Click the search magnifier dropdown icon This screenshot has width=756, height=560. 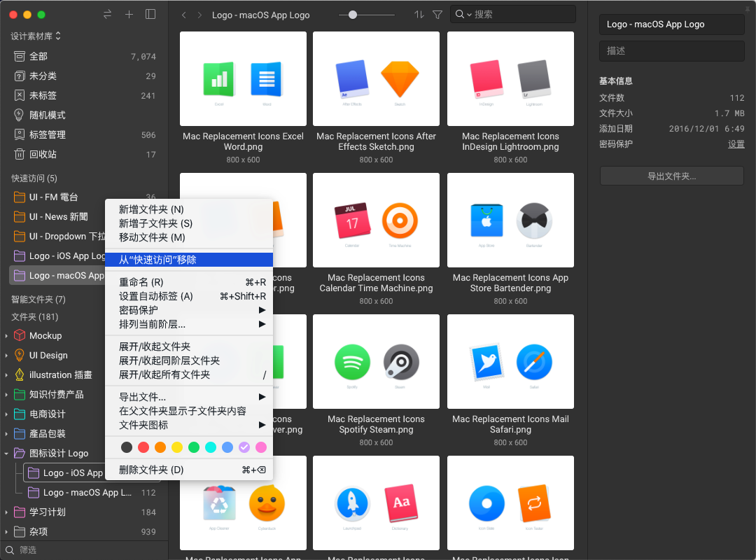pos(463,15)
